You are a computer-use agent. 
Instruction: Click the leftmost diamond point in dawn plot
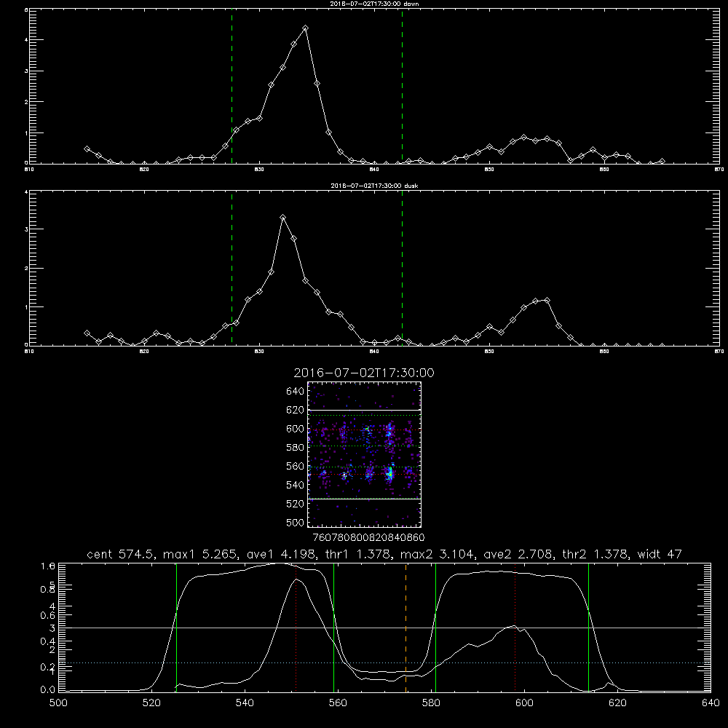coord(87,149)
